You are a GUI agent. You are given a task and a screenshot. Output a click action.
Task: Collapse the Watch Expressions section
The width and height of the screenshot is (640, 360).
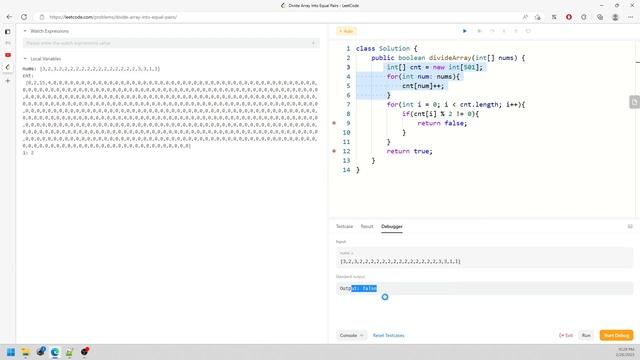(x=25, y=31)
